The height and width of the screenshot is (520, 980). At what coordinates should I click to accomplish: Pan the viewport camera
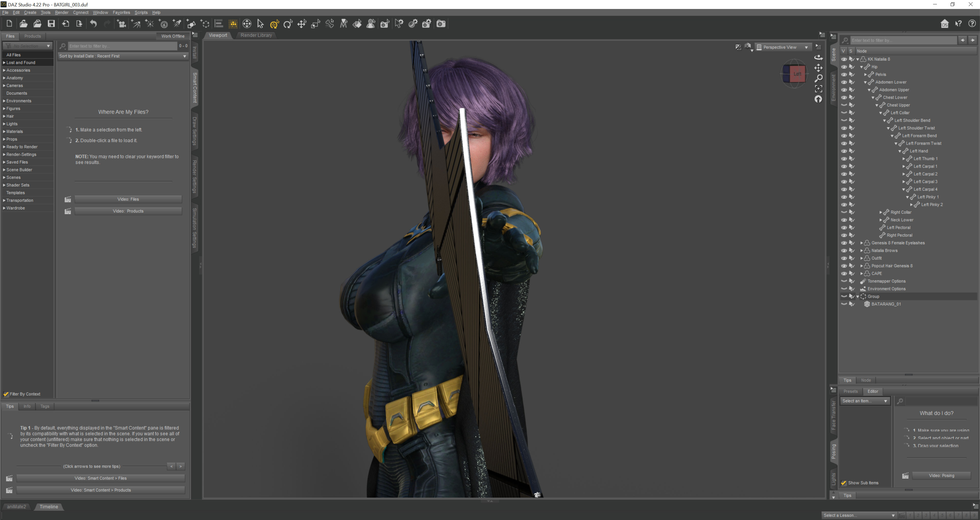click(818, 68)
